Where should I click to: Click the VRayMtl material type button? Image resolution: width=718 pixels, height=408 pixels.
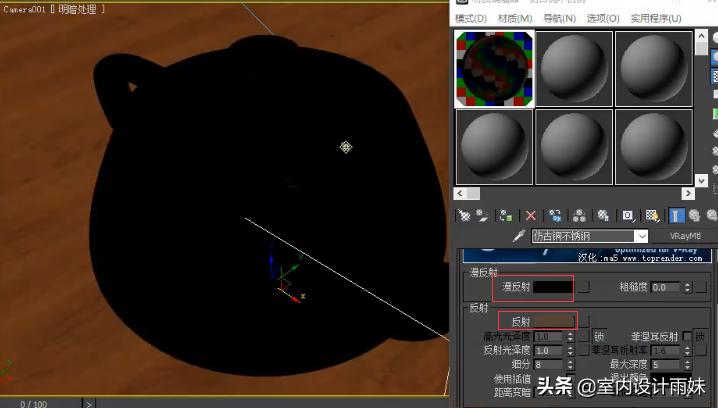tap(685, 236)
